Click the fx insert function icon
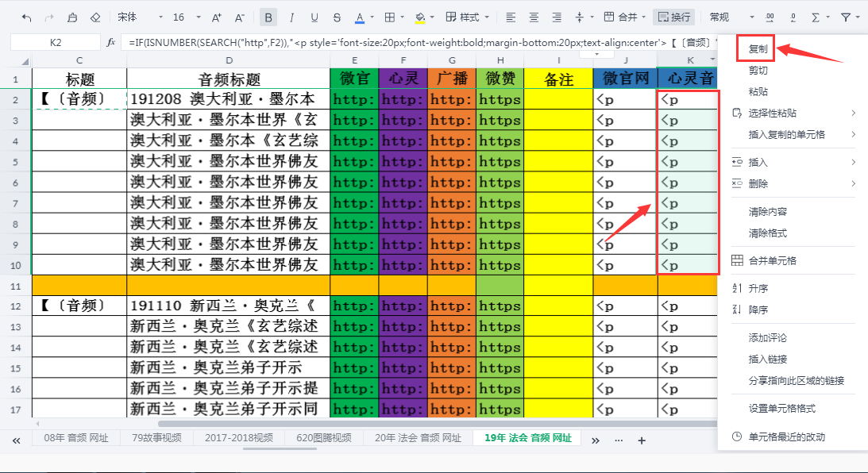Image resolution: width=868 pixels, height=473 pixels. point(110,42)
